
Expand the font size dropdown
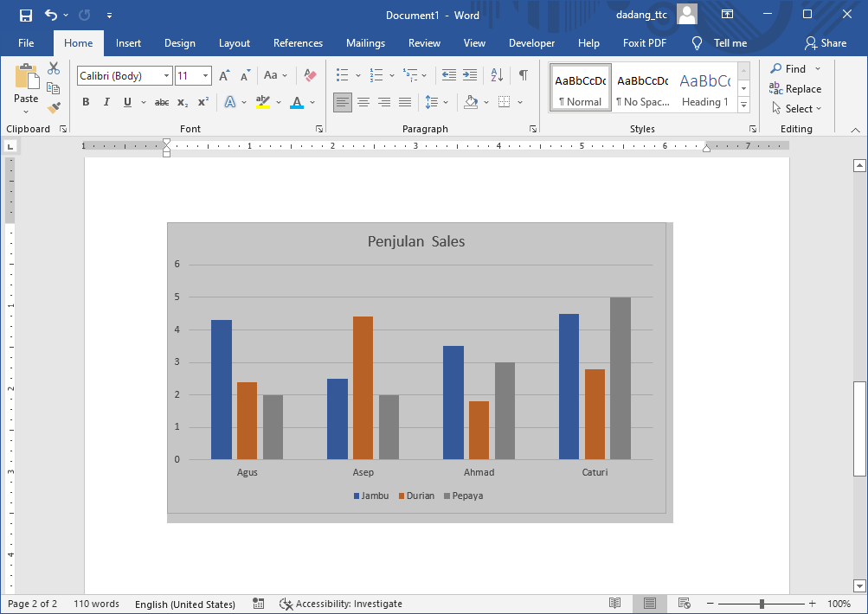coord(205,76)
